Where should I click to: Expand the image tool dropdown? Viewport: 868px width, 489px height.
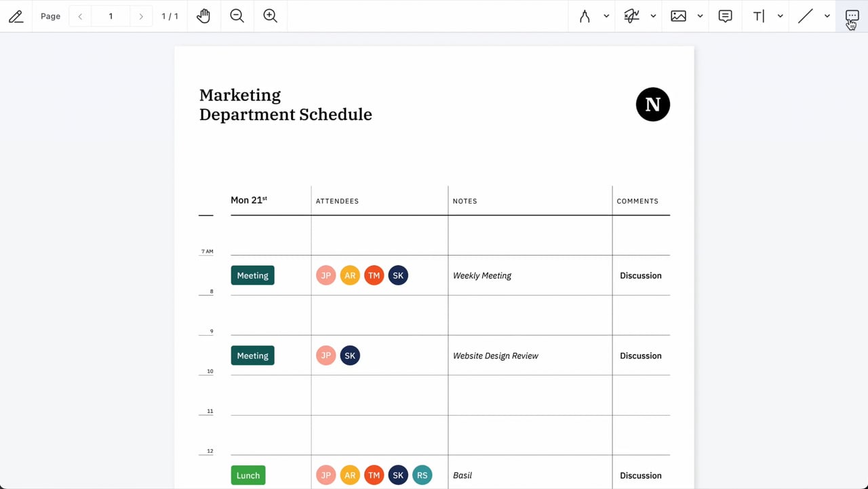coord(700,16)
